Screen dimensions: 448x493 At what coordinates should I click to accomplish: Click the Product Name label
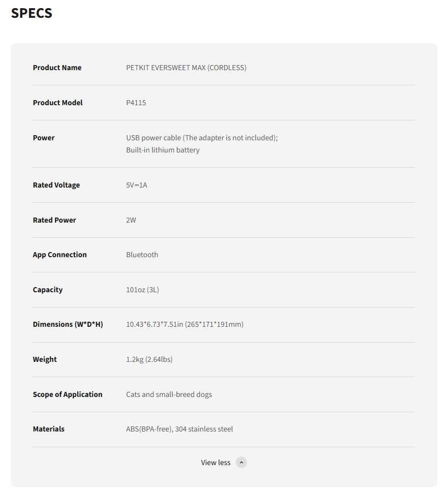[x=57, y=68]
